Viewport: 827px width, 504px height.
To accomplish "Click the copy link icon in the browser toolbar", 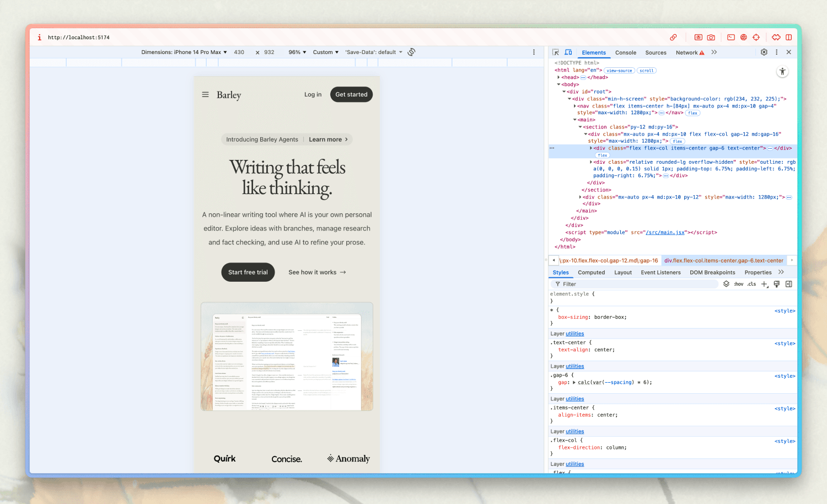I will tap(673, 37).
